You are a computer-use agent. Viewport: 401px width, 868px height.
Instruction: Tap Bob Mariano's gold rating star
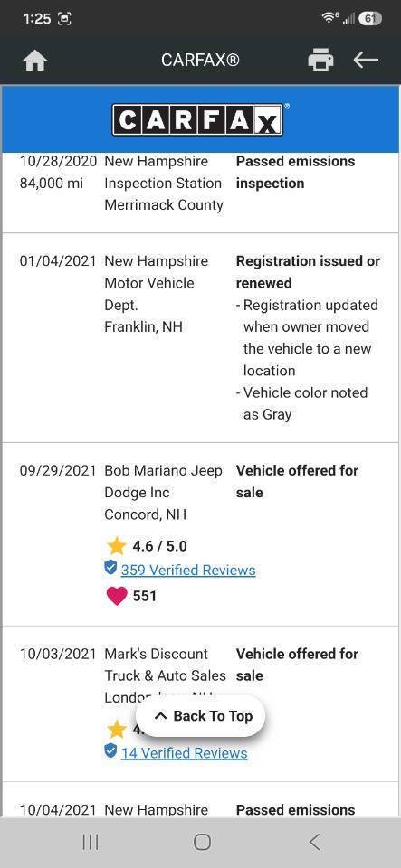[x=116, y=546]
